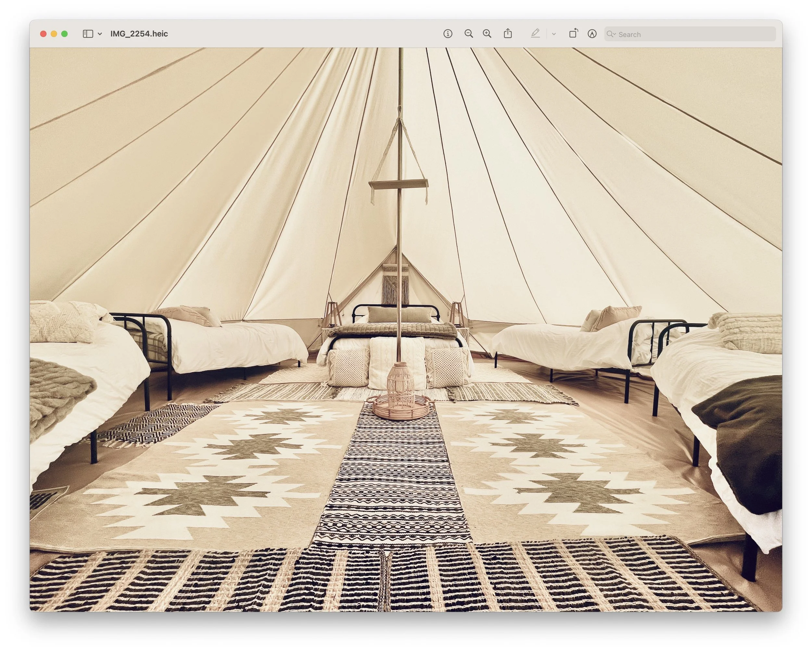This screenshot has width=812, height=651.
Task: Open the search options magnifier menu
Action: pos(611,34)
